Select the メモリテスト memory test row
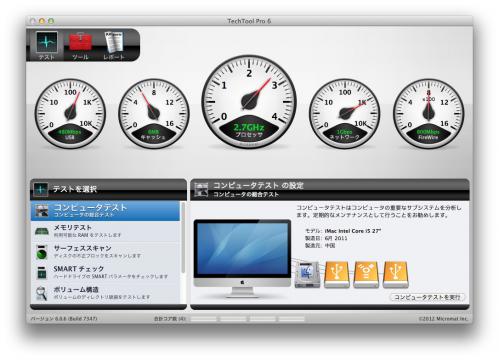This screenshot has width=499, height=360. click(105, 231)
